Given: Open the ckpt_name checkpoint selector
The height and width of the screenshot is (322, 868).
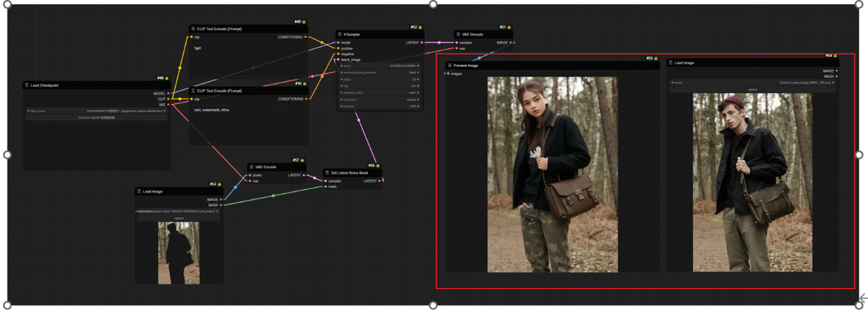Looking at the screenshot, I should [x=97, y=111].
